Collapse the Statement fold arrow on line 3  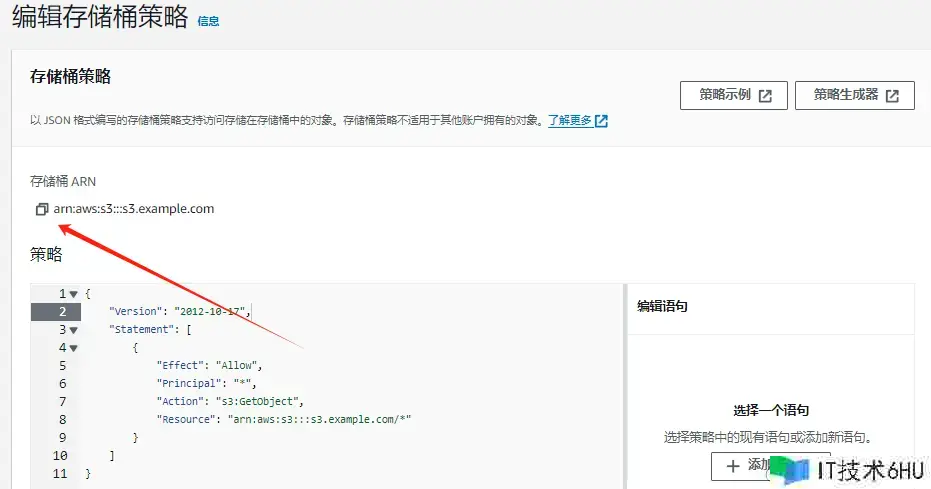click(74, 330)
